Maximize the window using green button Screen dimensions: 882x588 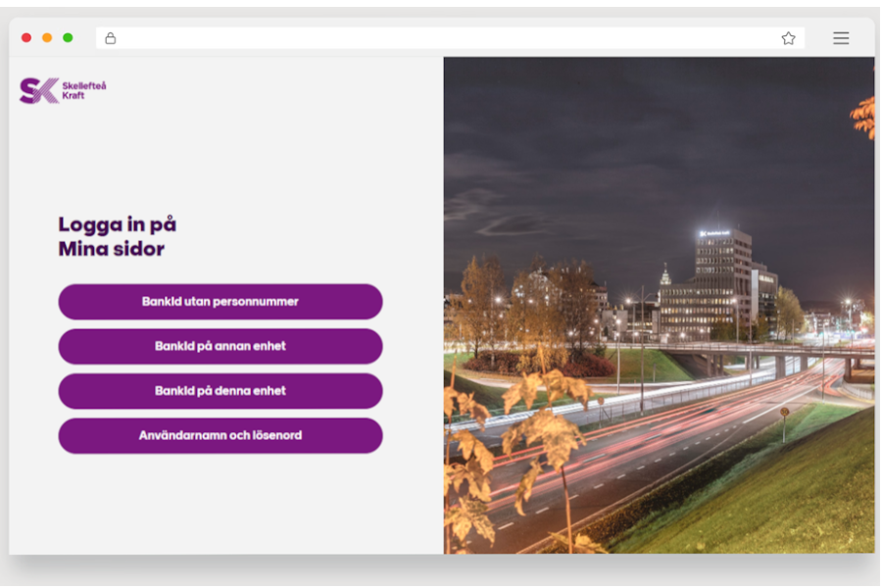(68, 38)
